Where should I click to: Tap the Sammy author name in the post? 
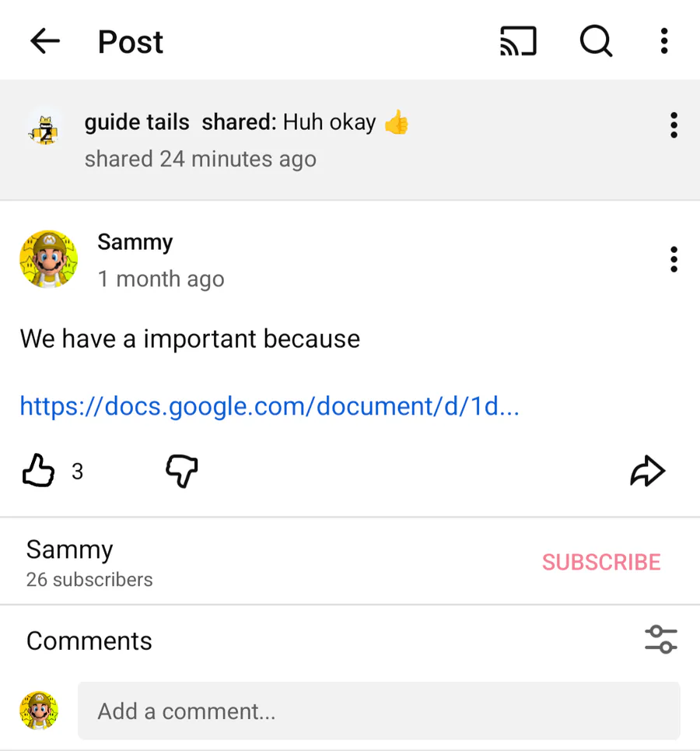(135, 242)
